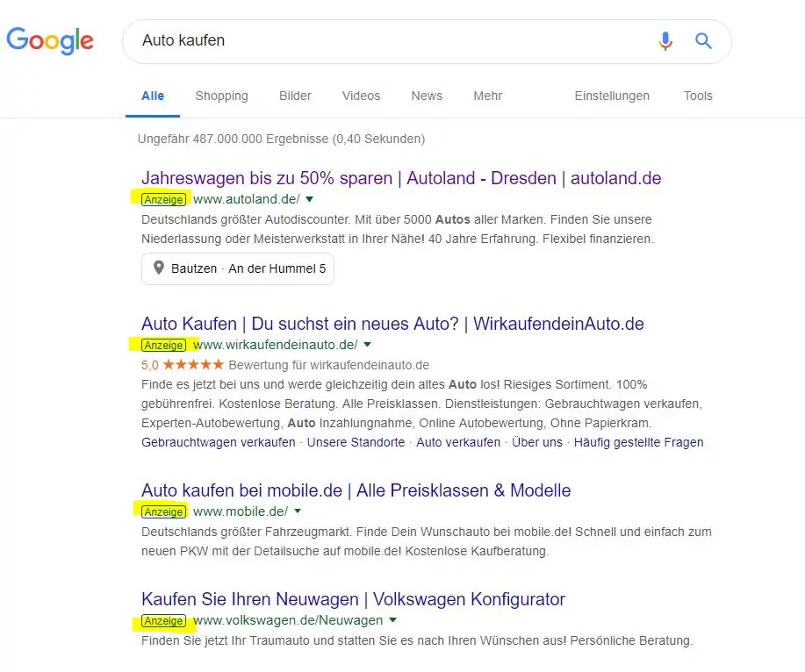The height and width of the screenshot is (672, 805).
Task: Switch to the News tab
Action: pyautogui.click(x=427, y=96)
